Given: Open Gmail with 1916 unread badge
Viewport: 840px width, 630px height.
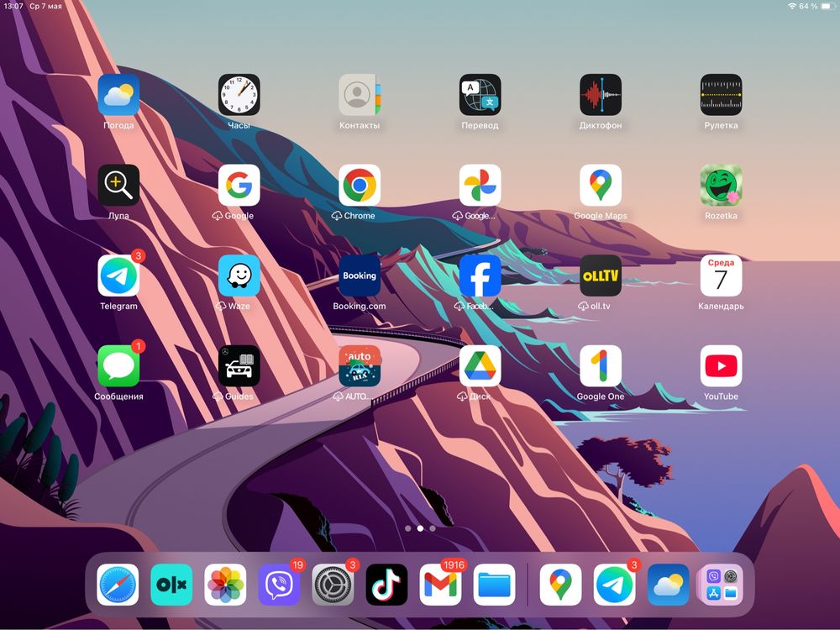Looking at the screenshot, I should [440, 585].
